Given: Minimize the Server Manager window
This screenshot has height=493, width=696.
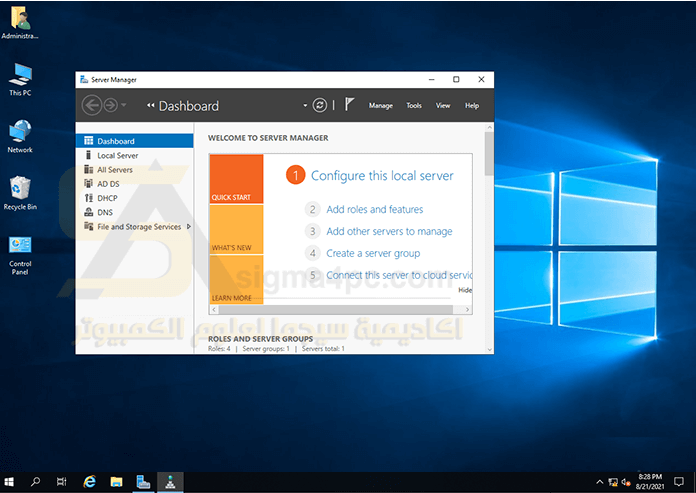Looking at the screenshot, I should (x=431, y=79).
